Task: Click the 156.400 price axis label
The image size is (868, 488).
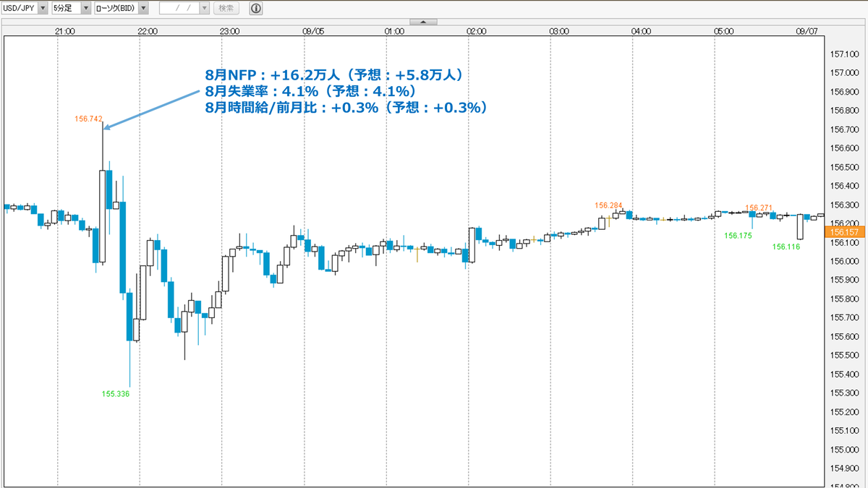Action: 844,186
